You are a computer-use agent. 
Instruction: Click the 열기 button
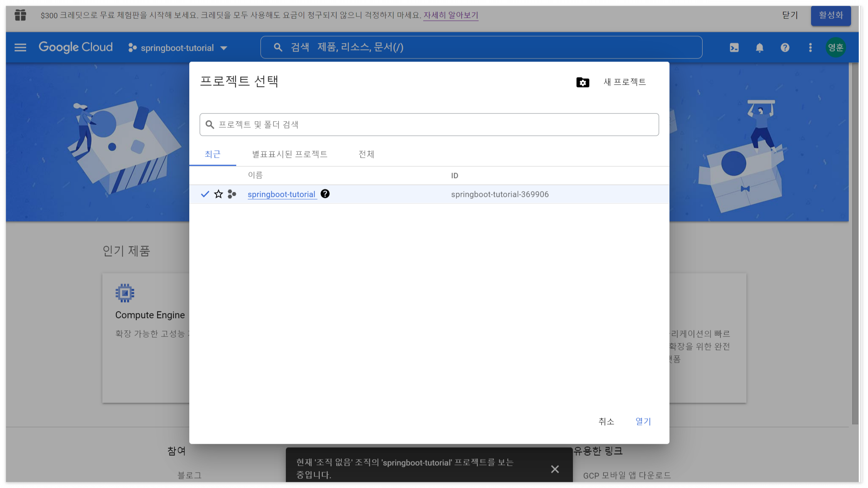pyautogui.click(x=643, y=421)
